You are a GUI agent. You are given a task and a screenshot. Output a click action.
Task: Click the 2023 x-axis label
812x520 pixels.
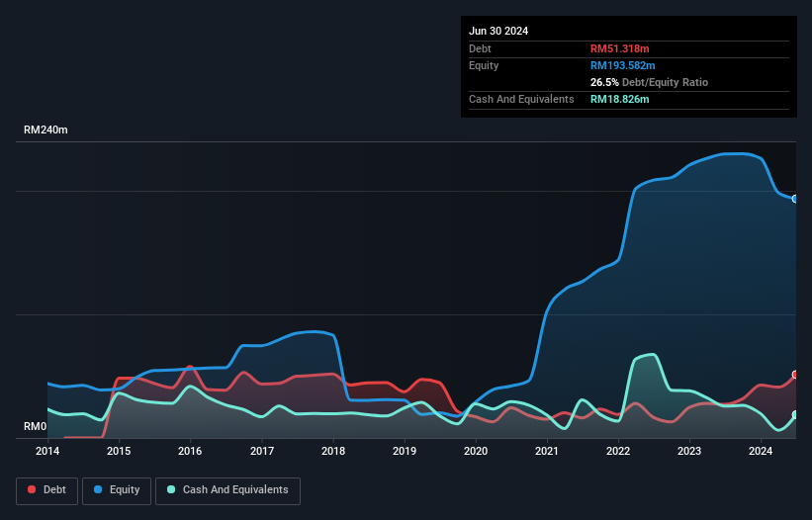point(689,451)
